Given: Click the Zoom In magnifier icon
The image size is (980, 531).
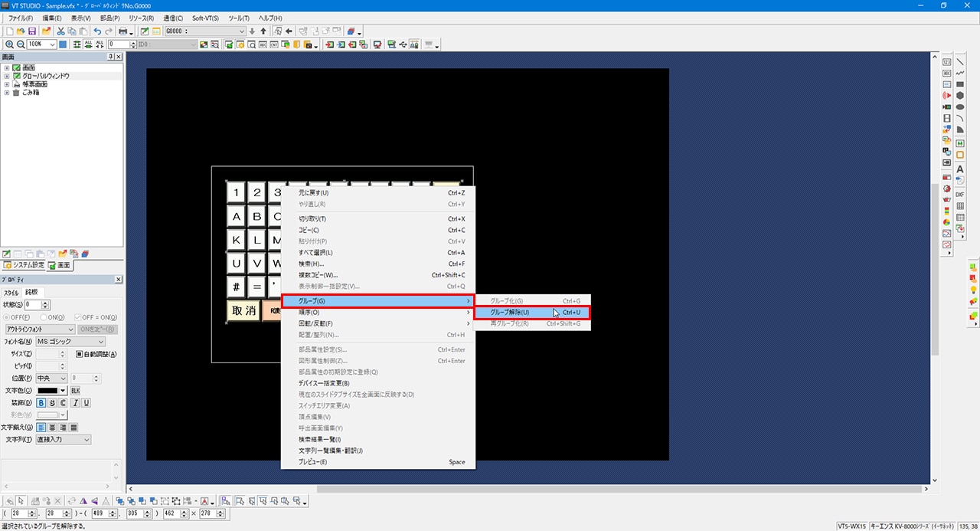Looking at the screenshot, I should click(9, 44).
